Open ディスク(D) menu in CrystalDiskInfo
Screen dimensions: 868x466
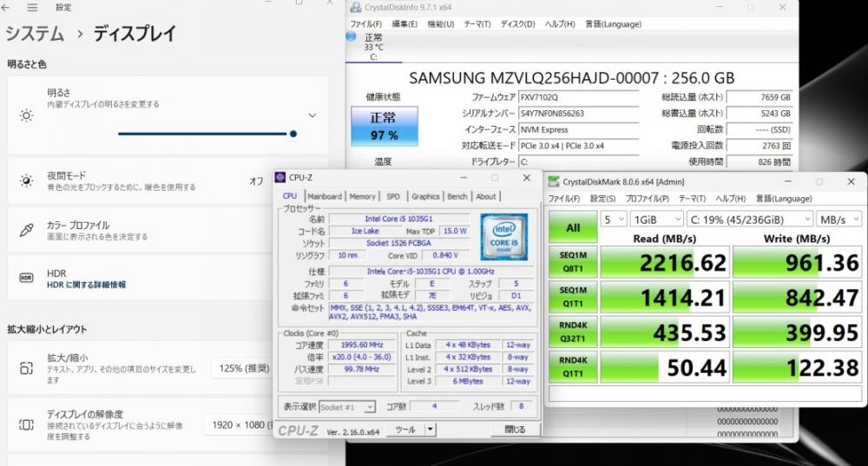click(x=517, y=24)
